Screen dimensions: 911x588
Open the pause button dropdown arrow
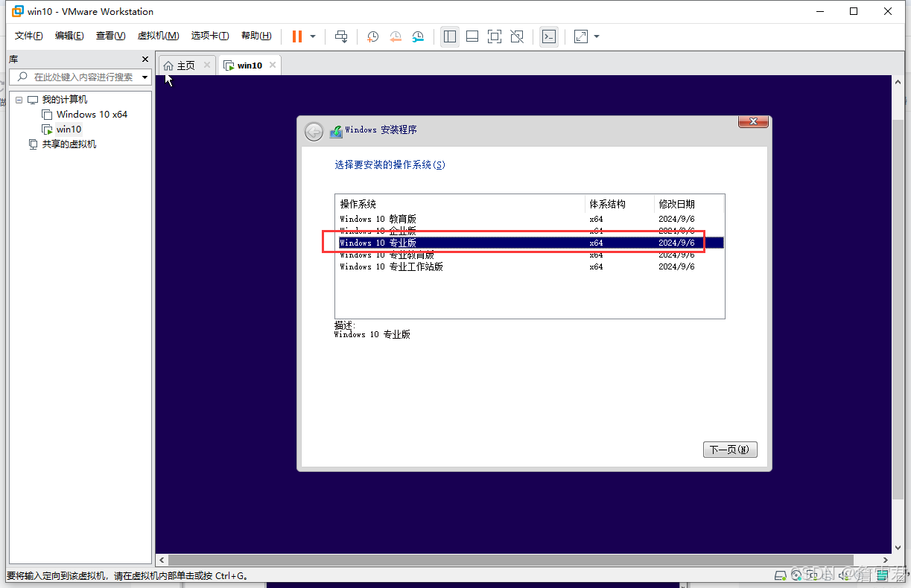312,36
